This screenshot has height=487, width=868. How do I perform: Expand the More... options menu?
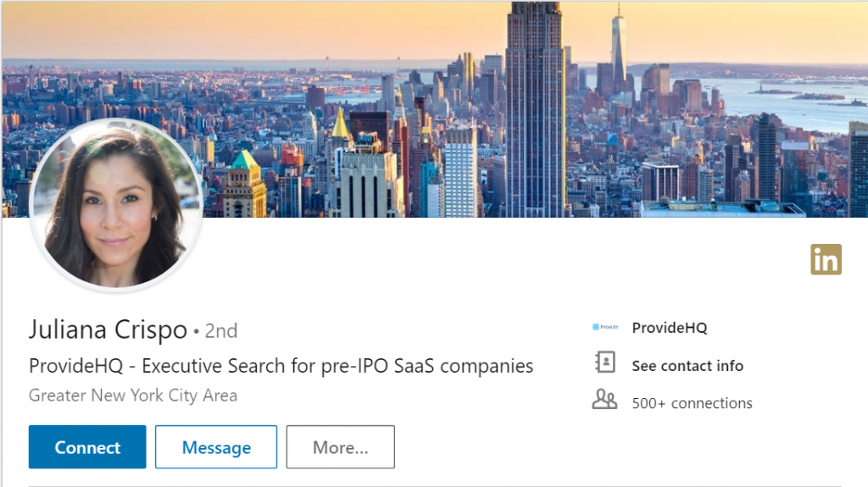(x=340, y=447)
